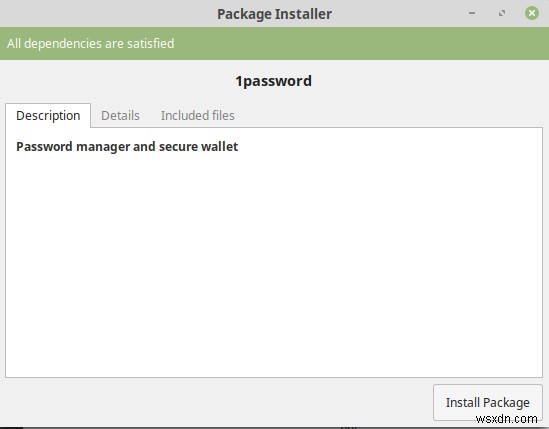This screenshot has width=549, height=429.
Task: Switch to the Details tab
Action: [x=120, y=116]
